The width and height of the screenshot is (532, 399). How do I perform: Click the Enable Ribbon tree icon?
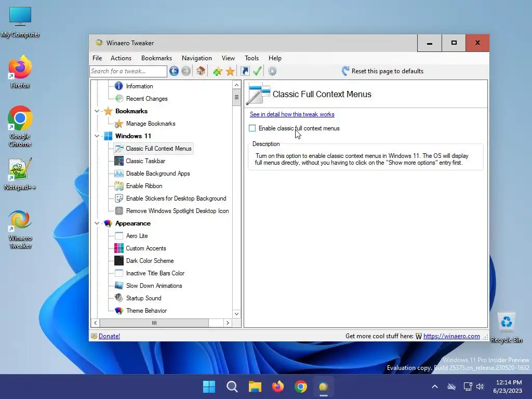click(x=119, y=186)
